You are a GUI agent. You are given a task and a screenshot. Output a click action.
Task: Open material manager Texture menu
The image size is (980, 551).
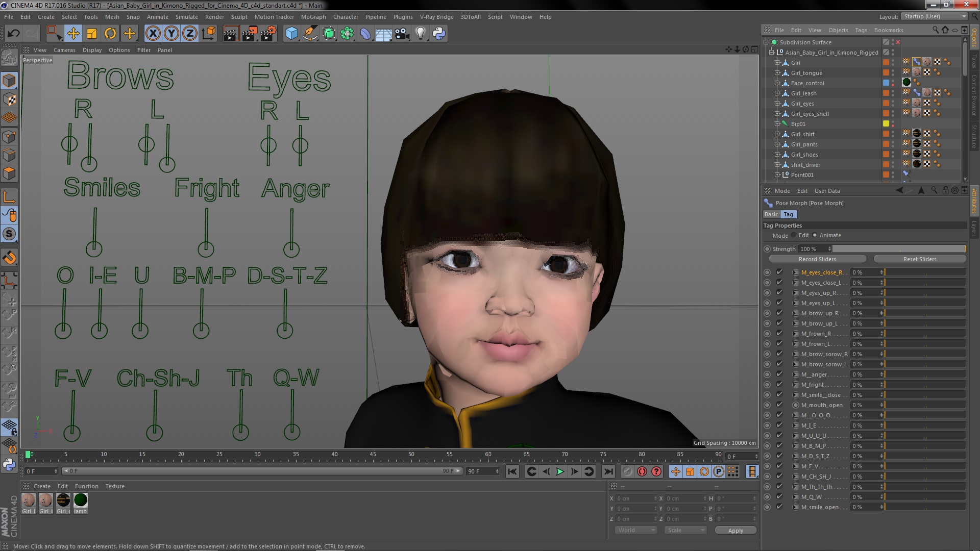tap(115, 486)
